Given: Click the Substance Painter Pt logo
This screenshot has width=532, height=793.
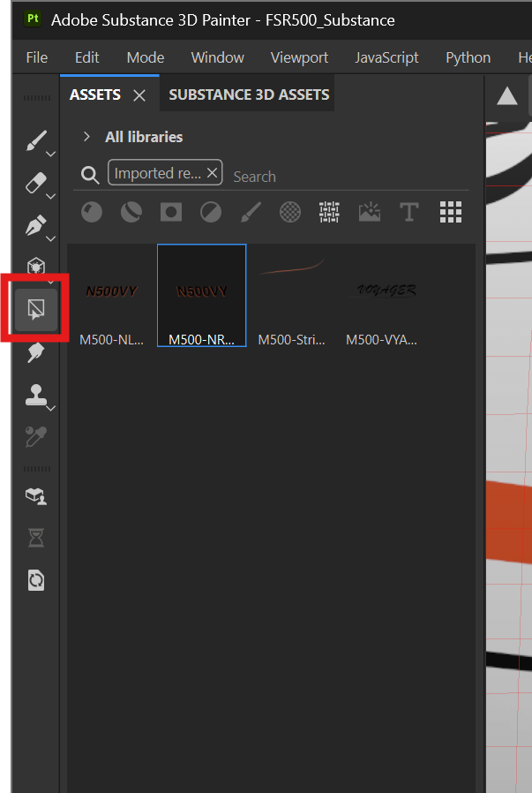Looking at the screenshot, I should pyautogui.click(x=33, y=19).
